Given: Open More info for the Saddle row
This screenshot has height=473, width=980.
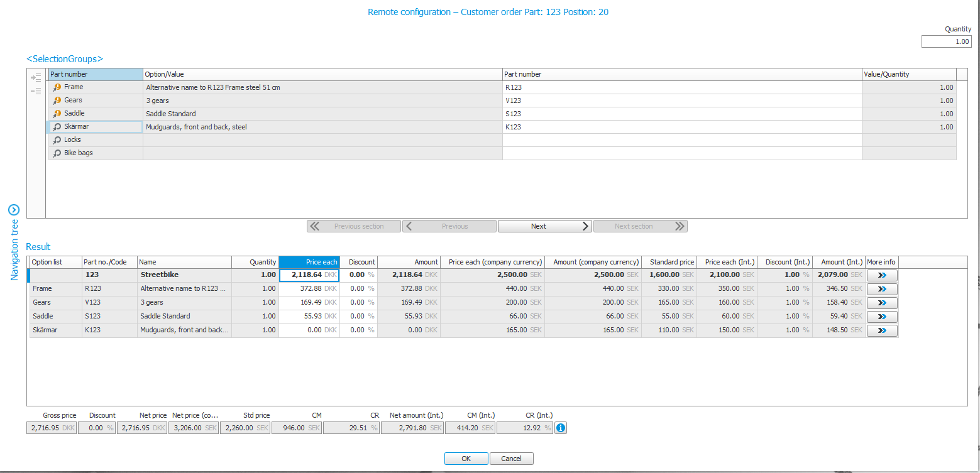Looking at the screenshot, I should point(881,317).
